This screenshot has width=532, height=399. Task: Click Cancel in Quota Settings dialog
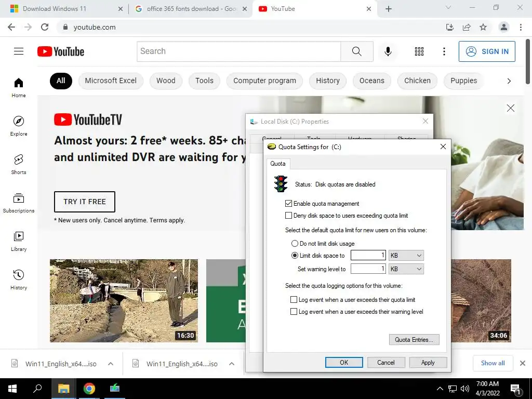pos(386,362)
